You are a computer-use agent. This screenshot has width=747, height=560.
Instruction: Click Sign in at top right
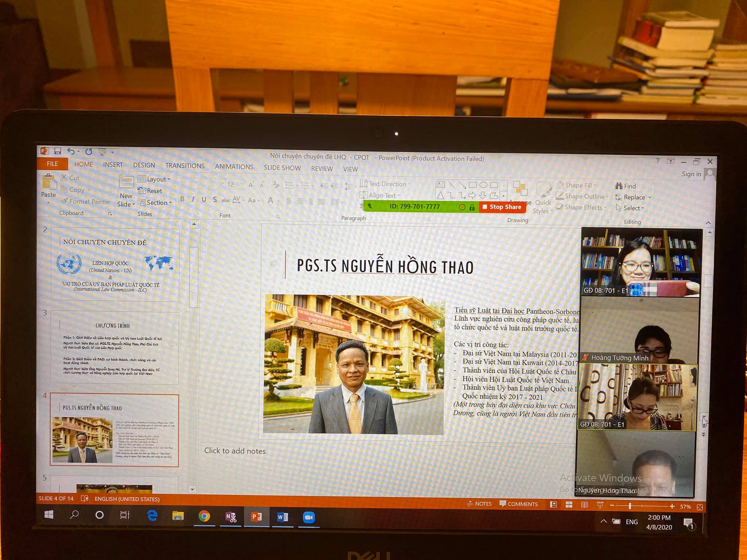691,174
